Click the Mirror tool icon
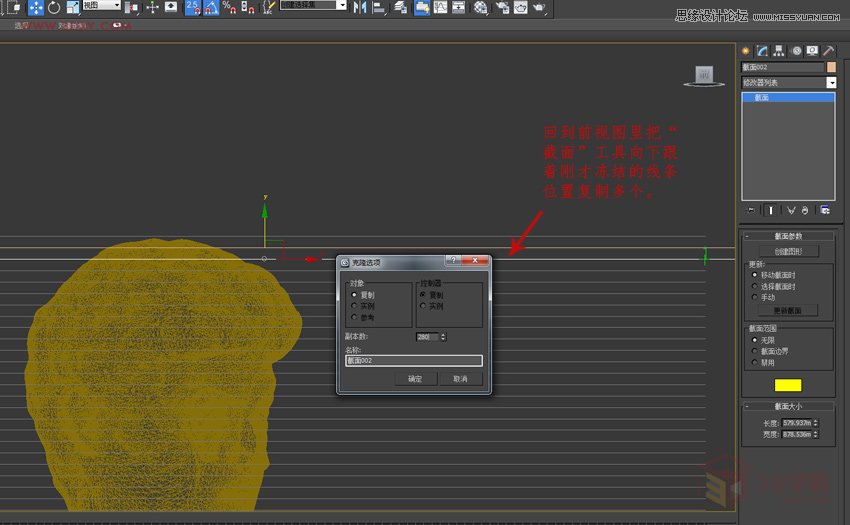Viewport: 850px width, 525px height. [360, 7]
